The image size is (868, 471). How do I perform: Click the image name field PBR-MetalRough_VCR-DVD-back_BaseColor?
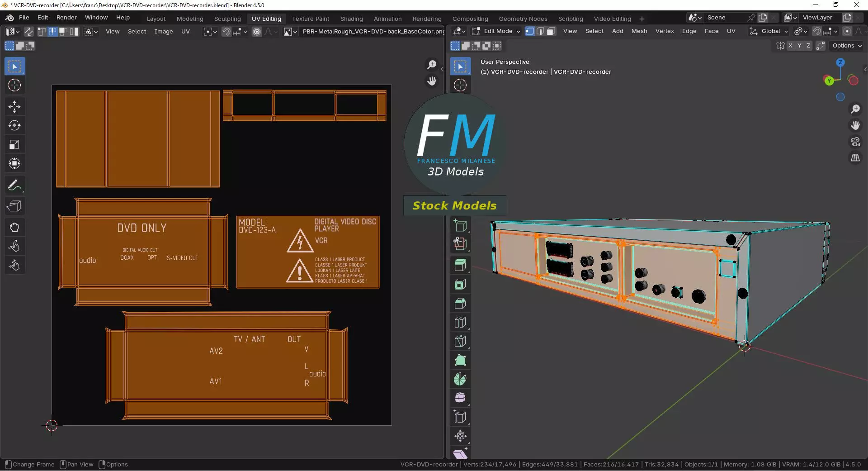(373, 32)
